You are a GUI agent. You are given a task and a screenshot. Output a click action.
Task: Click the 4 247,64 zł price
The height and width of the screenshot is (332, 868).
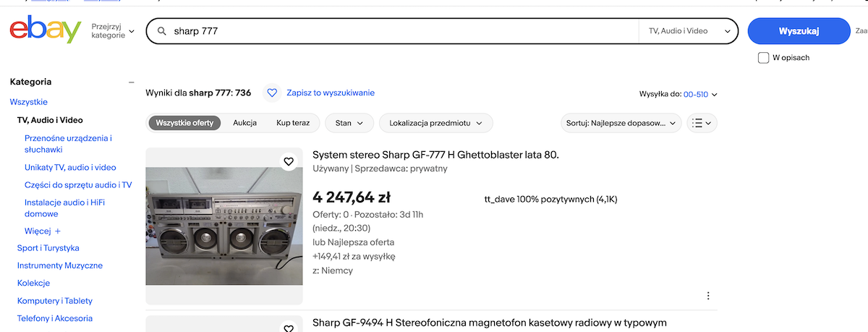pos(352,197)
